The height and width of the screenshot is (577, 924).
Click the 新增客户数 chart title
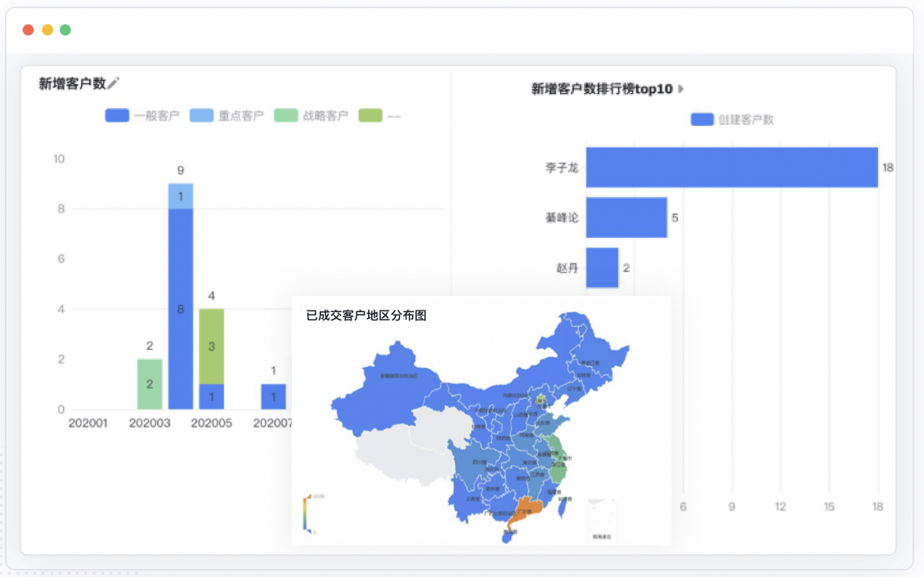click(73, 83)
